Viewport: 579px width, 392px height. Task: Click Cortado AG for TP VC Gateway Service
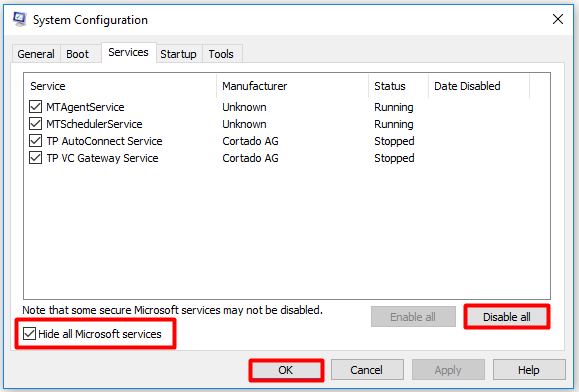tap(250, 158)
